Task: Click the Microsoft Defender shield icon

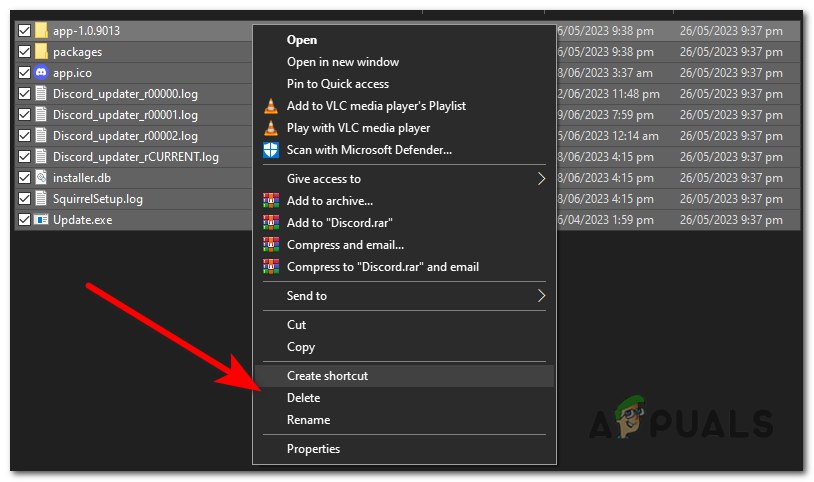Action: [x=271, y=150]
